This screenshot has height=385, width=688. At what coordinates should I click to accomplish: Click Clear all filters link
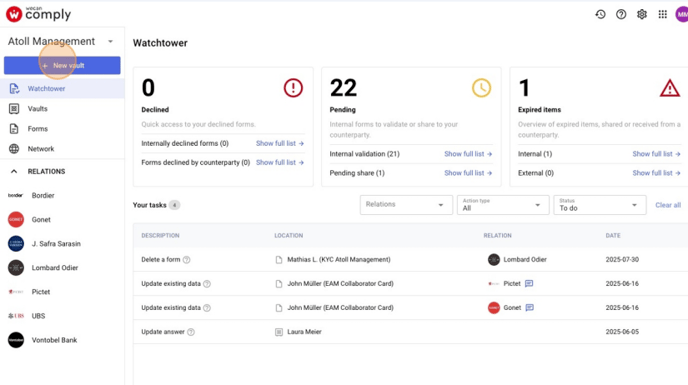(668, 205)
